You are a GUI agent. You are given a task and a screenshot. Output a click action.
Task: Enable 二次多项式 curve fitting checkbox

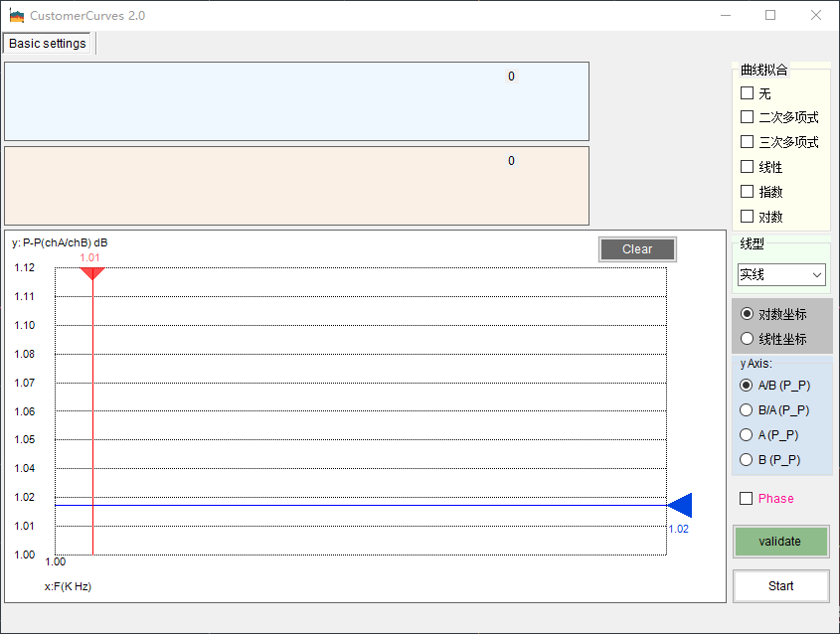pos(747,116)
